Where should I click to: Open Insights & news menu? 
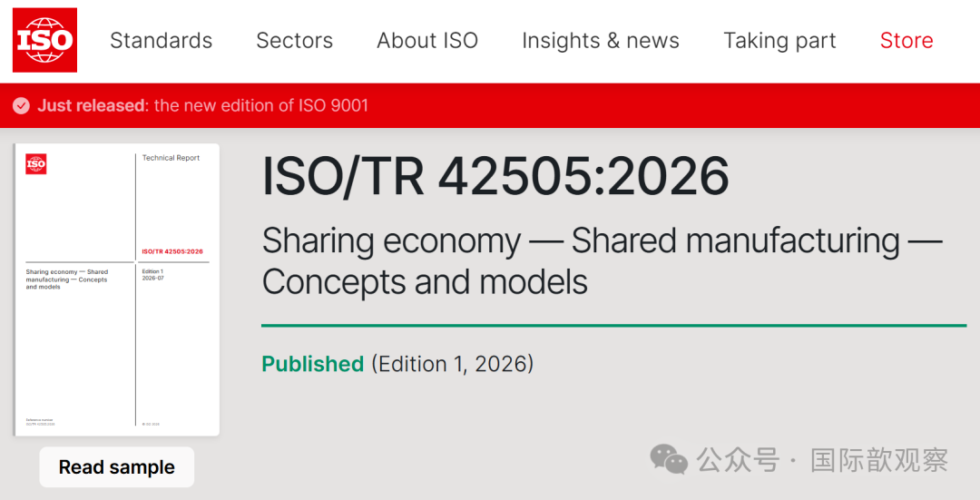(x=601, y=41)
